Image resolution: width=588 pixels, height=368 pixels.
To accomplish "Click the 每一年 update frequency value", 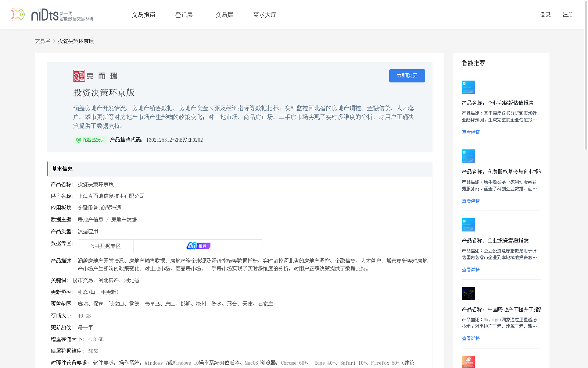I will (85, 328).
